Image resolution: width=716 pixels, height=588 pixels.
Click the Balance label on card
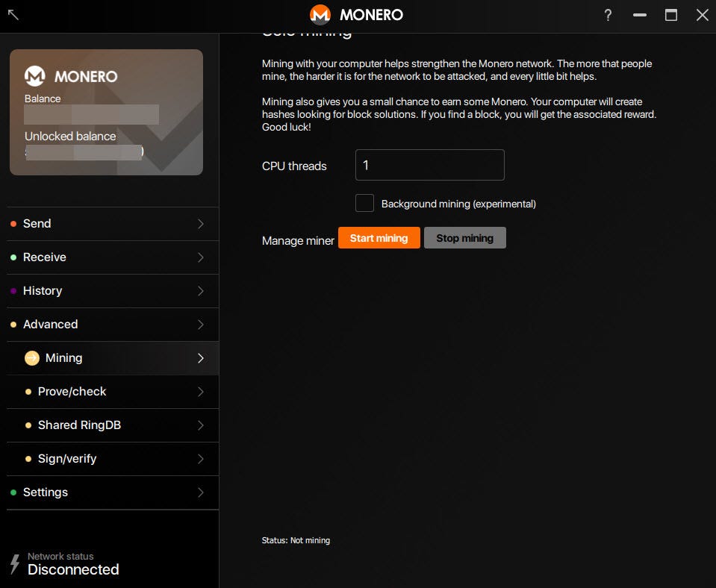pyautogui.click(x=43, y=98)
